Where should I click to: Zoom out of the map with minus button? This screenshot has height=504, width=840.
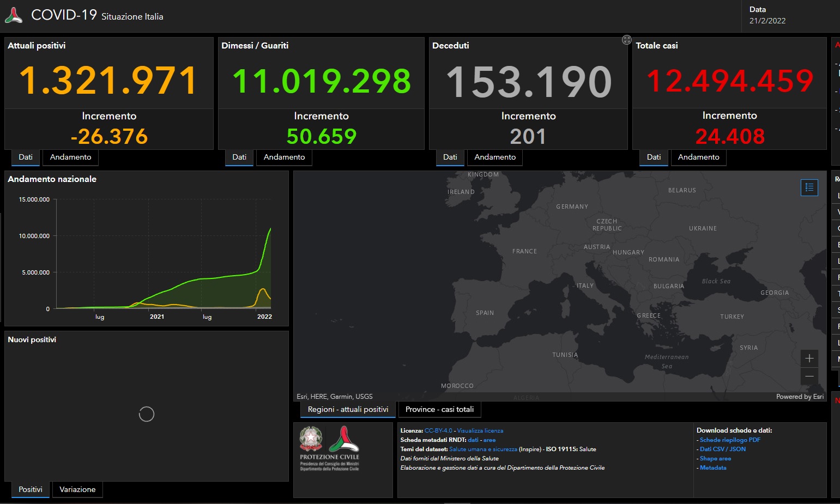click(x=809, y=377)
